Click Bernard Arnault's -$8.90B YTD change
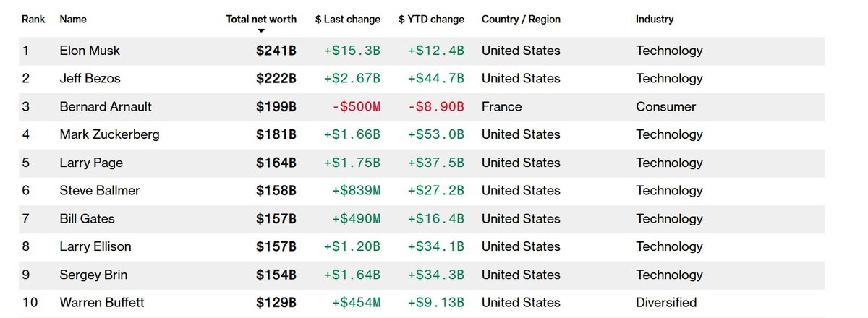This screenshot has width=868, height=318. coord(435,107)
